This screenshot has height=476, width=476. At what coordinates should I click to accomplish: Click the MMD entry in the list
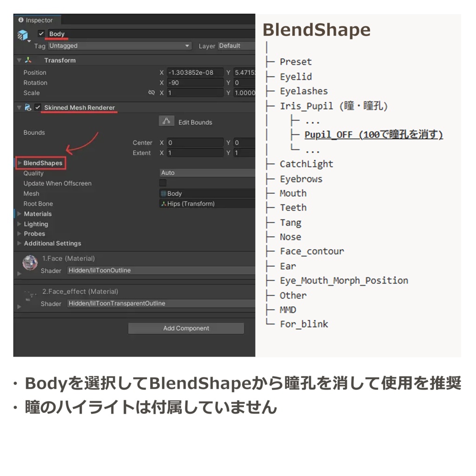click(288, 310)
